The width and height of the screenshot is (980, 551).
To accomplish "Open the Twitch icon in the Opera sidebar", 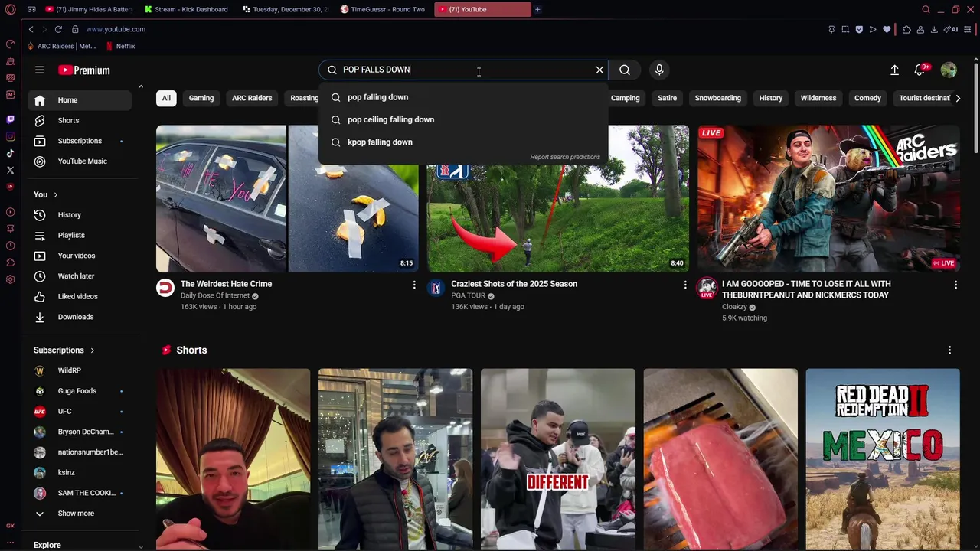I will pyautogui.click(x=10, y=119).
